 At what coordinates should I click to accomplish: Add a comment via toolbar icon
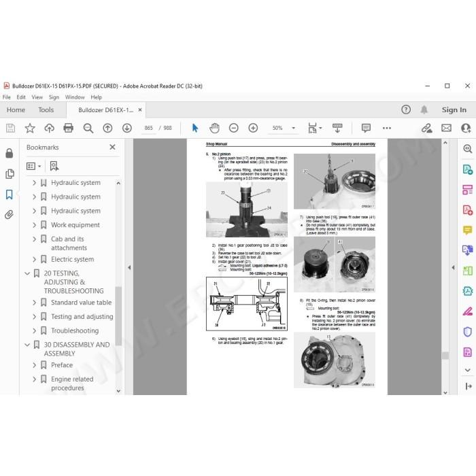(366, 128)
